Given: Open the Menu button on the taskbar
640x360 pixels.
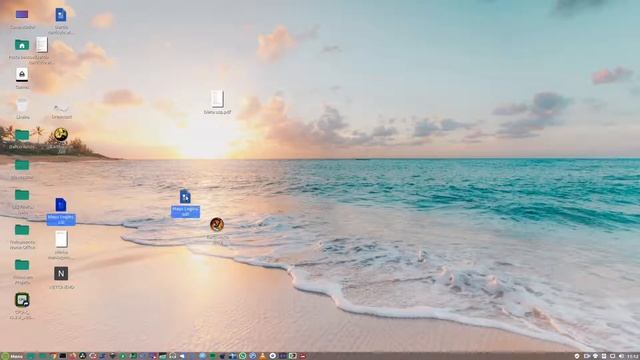Looking at the screenshot, I should 12,356.
